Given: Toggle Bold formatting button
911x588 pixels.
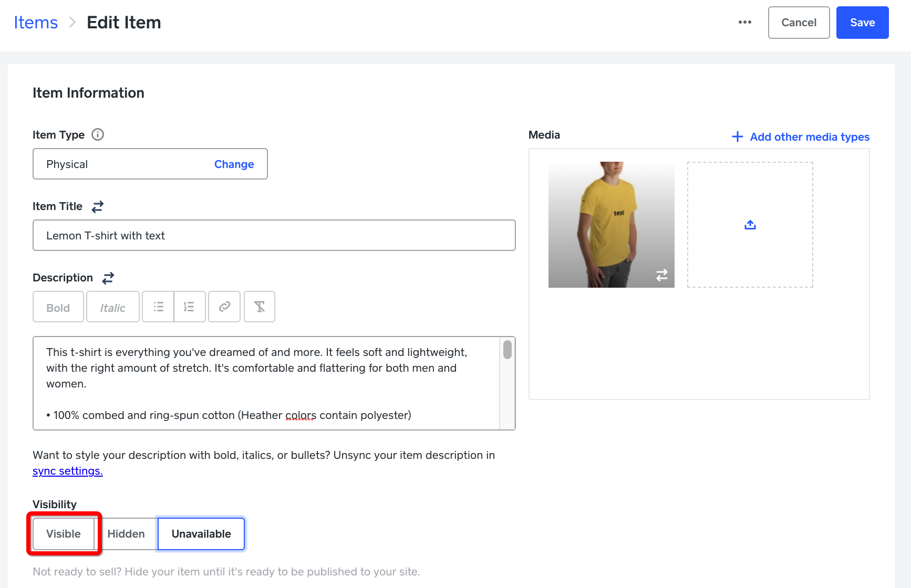Looking at the screenshot, I should (x=58, y=307).
